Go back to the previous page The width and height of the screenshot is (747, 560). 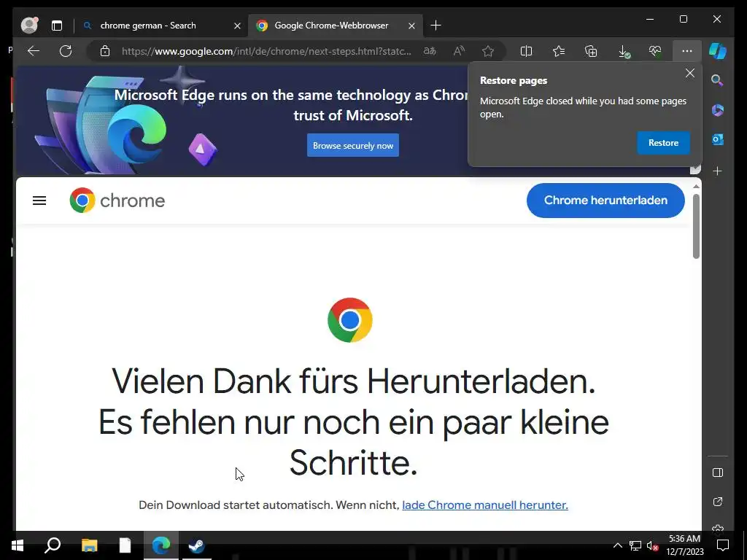pos(34,51)
